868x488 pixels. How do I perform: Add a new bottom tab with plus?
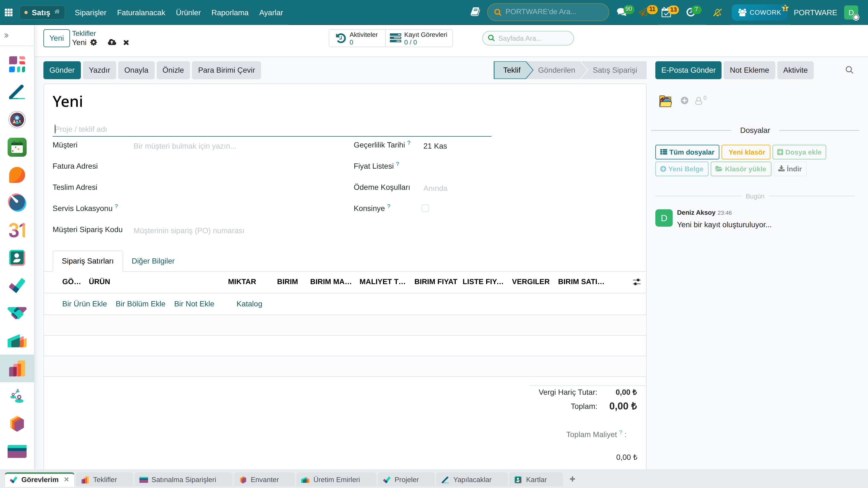tap(572, 479)
